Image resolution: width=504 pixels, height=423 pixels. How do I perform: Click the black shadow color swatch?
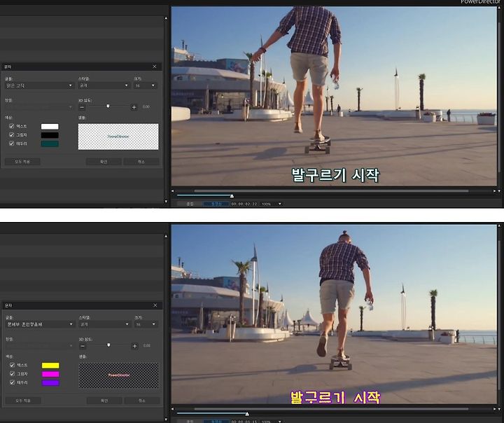coord(50,135)
